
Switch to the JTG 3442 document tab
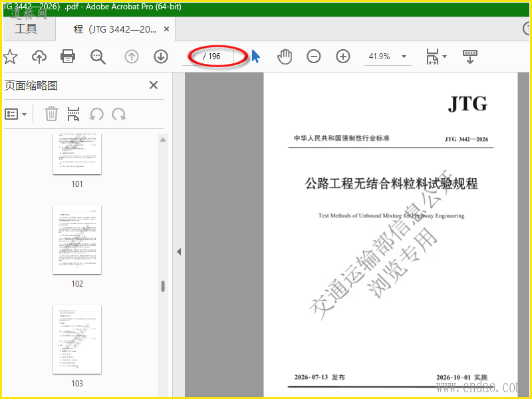click(x=114, y=29)
